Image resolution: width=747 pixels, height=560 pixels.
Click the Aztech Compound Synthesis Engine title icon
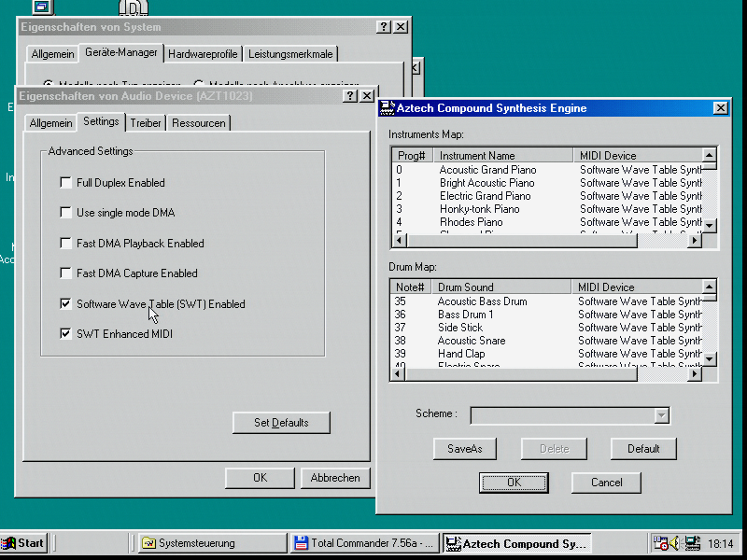coord(387,108)
